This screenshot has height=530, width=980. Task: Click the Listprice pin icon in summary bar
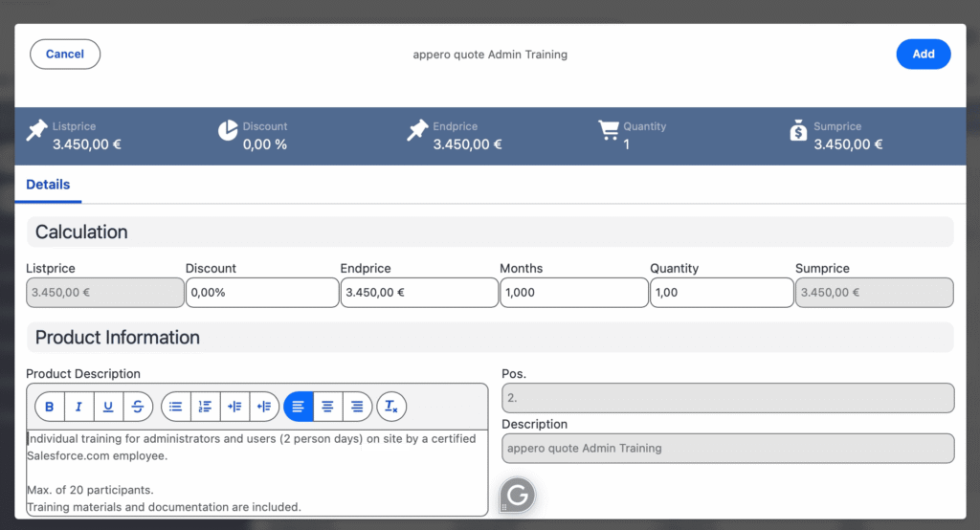[x=37, y=130]
